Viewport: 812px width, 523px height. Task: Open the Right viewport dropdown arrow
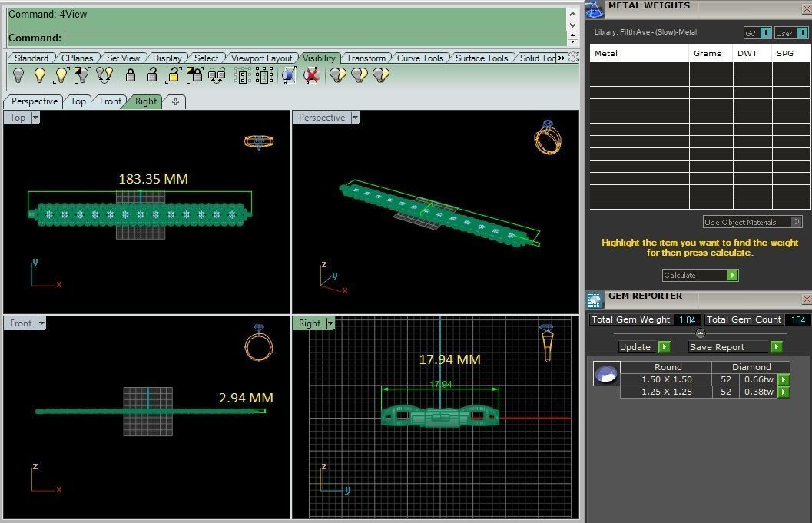click(330, 323)
